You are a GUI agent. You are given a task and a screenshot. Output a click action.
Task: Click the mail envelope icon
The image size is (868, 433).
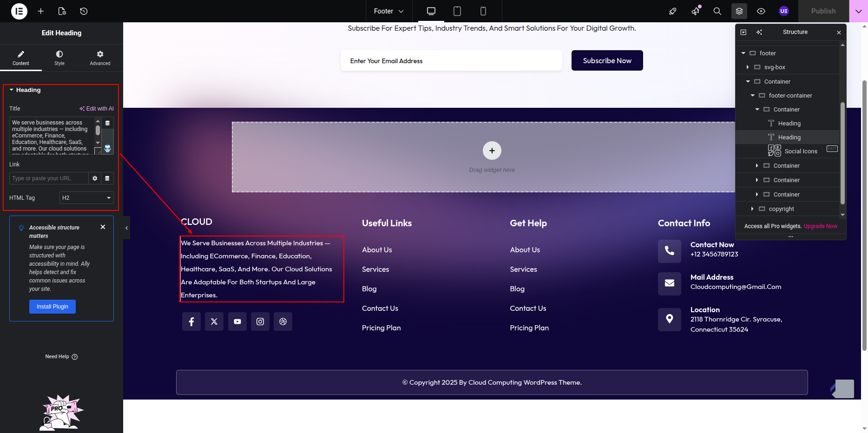[670, 284]
